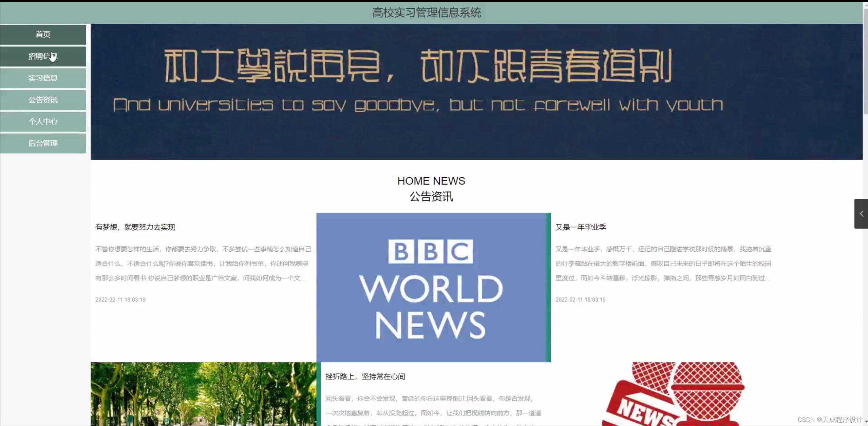Click summary text starting 又是一年毕业季，感慨万千
The image size is (868, 426).
663,264
